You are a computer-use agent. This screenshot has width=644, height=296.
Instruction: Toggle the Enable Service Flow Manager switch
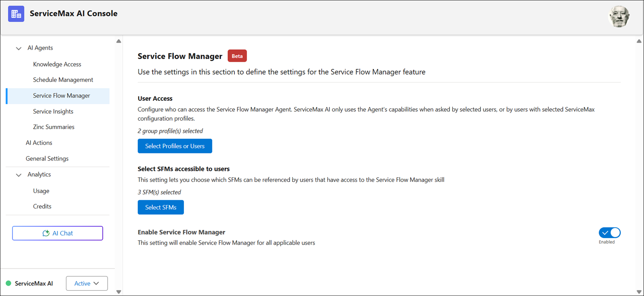point(609,233)
